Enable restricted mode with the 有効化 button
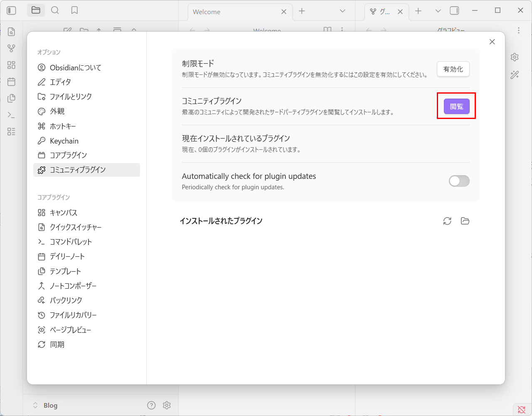Viewport: 532px width, 416px height. coord(453,69)
